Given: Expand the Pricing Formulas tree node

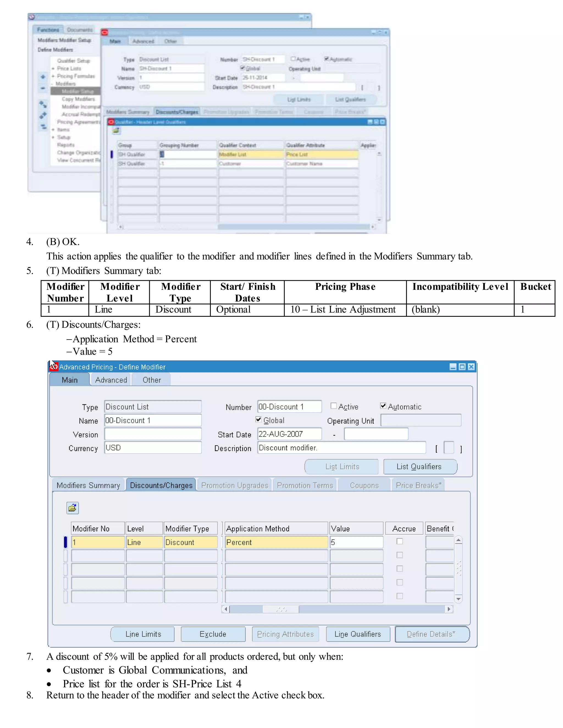Looking at the screenshot, I should tap(53, 76).
